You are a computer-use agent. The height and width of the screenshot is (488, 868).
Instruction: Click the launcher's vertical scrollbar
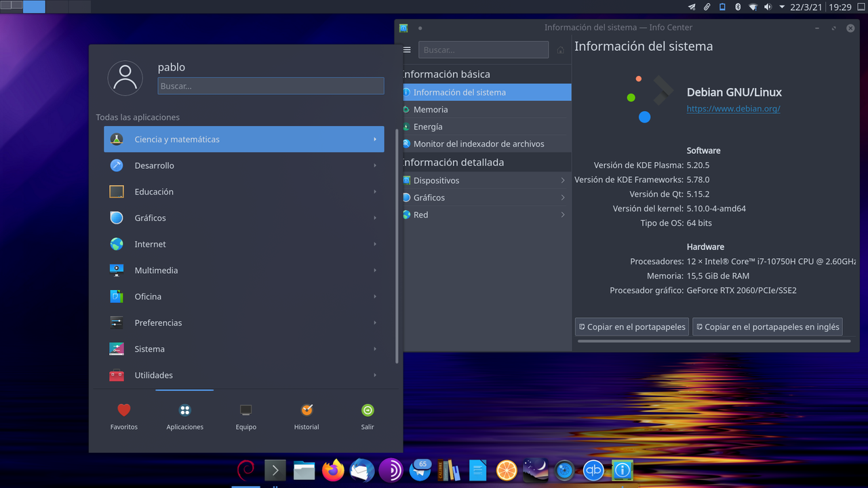coord(397,245)
